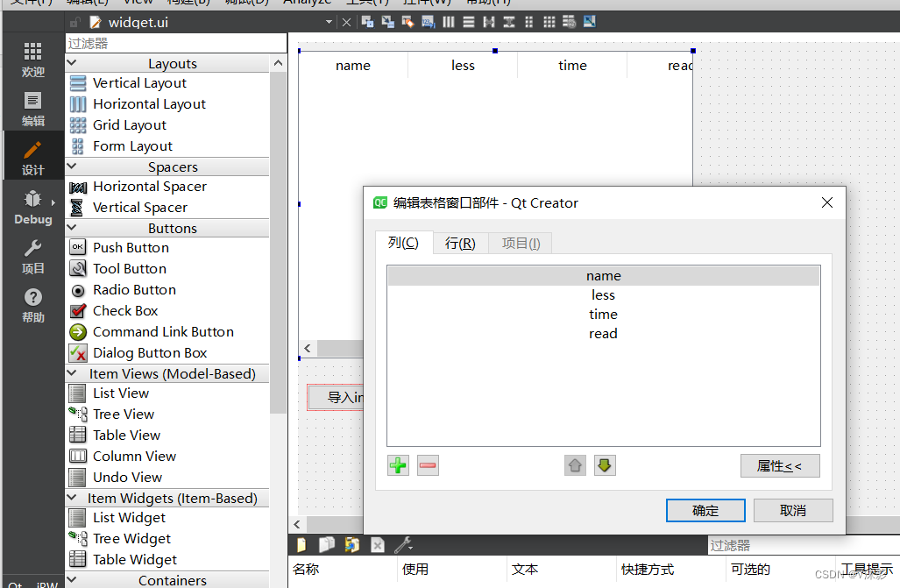Switch to the 行(R) tab in the dialog
The height and width of the screenshot is (588, 900).
pos(459,243)
